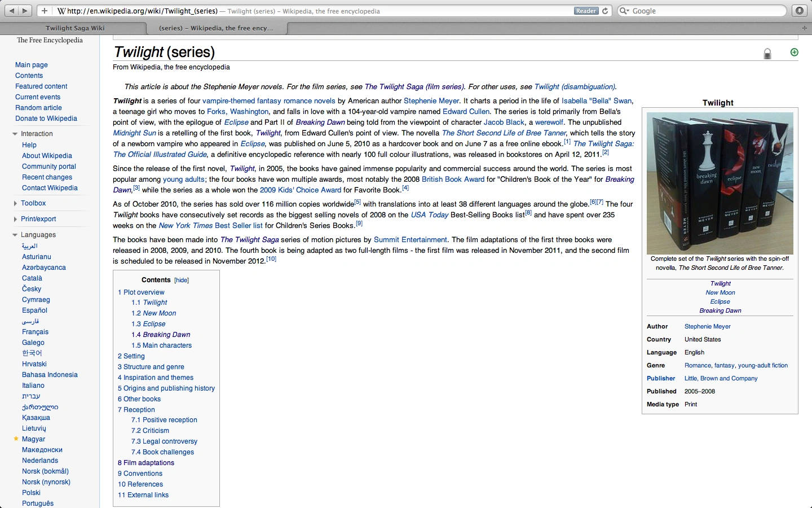Reload page using the refresh icon
Image resolution: width=812 pixels, height=508 pixels.
[605, 11]
